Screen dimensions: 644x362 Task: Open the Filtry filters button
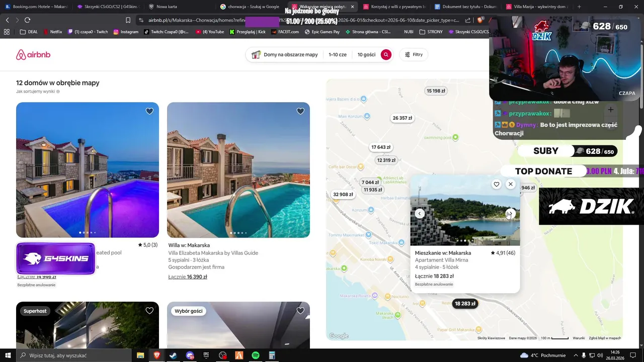pos(414,55)
